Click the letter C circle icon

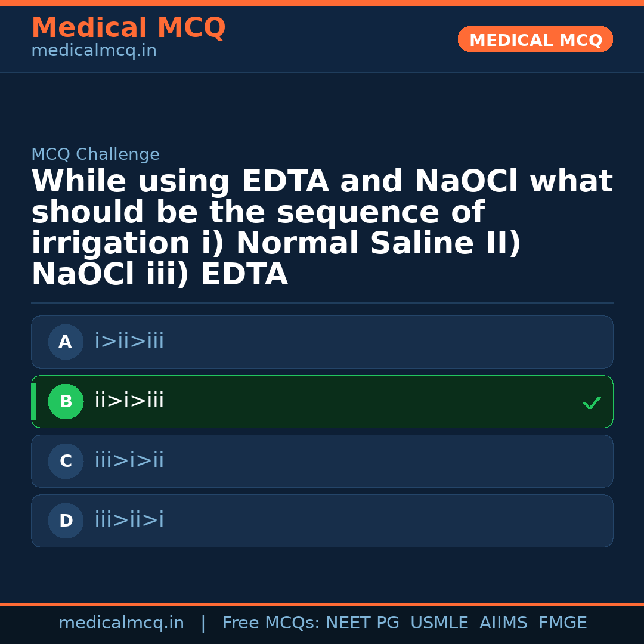(x=66, y=462)
